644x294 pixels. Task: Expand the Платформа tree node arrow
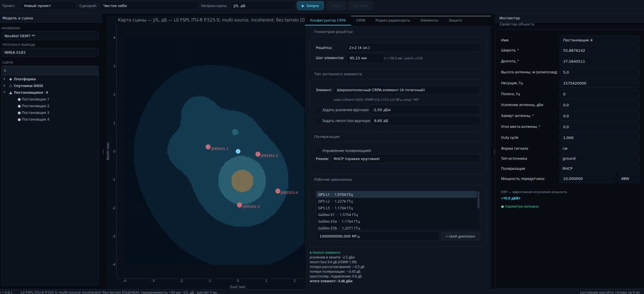click(5, 79)
